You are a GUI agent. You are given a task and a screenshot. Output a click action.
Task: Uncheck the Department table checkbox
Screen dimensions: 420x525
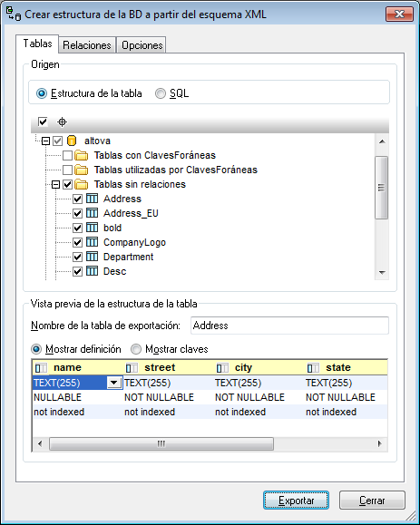tap(77, 257)
